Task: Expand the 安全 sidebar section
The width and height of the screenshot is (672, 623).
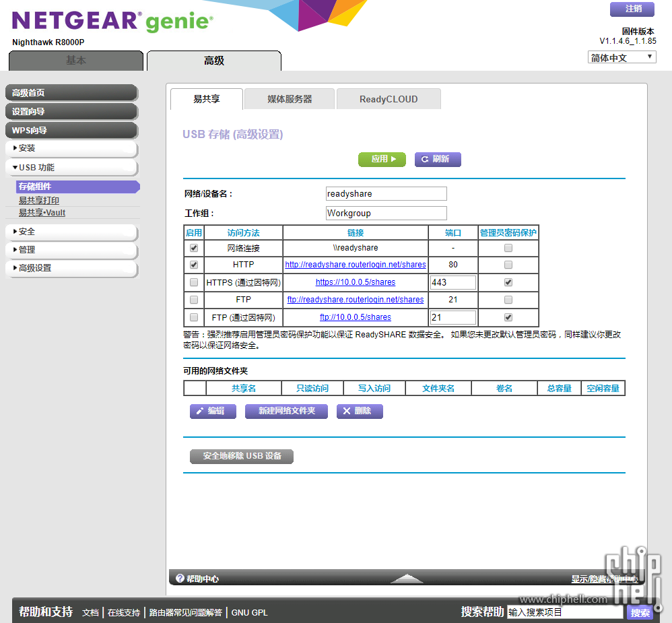Action: tap(71, 232)
